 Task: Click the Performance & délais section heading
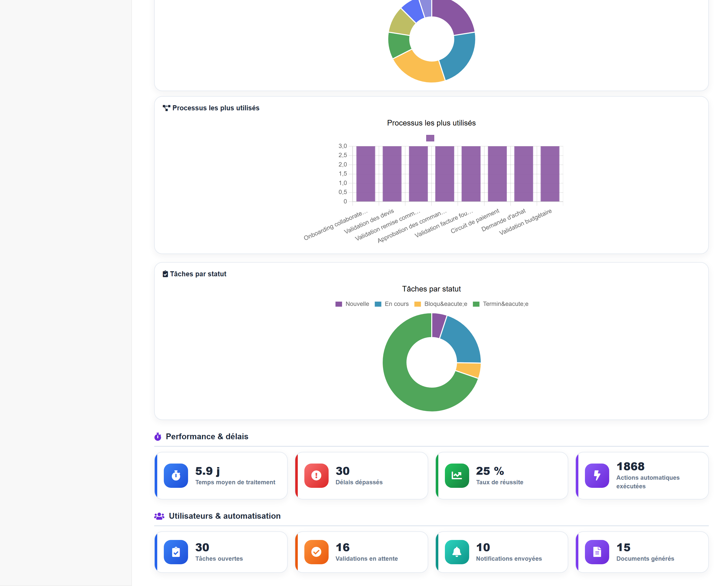coord(207,436)
